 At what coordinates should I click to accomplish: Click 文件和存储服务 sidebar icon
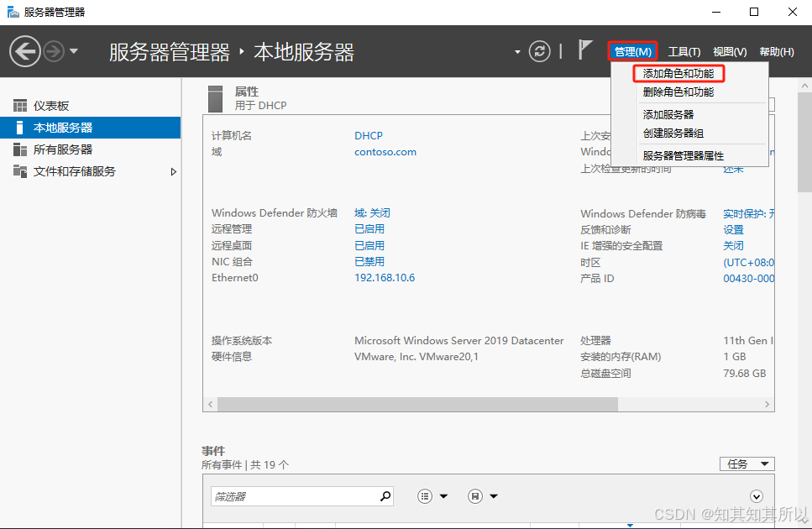coord(19,170)
